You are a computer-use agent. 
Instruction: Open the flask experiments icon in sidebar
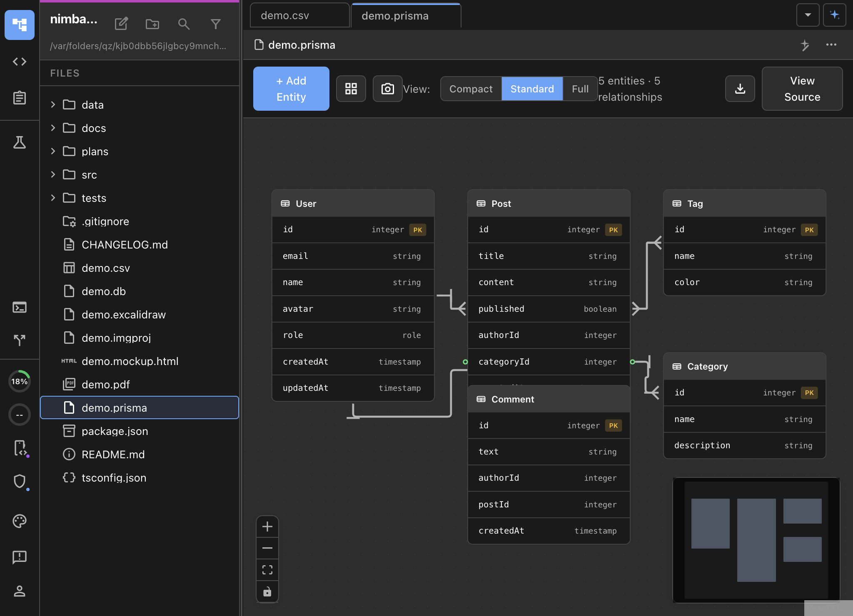click(x=20, y=143)
